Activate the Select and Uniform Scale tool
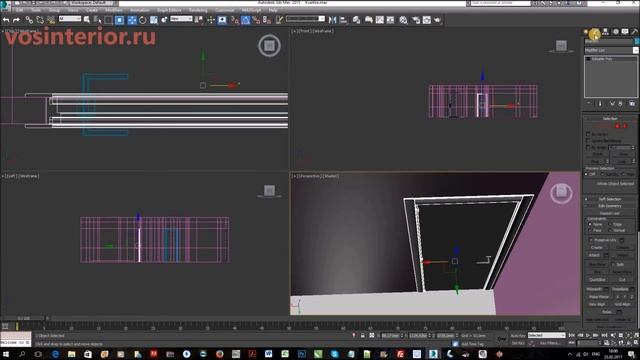This screenshot has width=640, height=360. point(153,20)
